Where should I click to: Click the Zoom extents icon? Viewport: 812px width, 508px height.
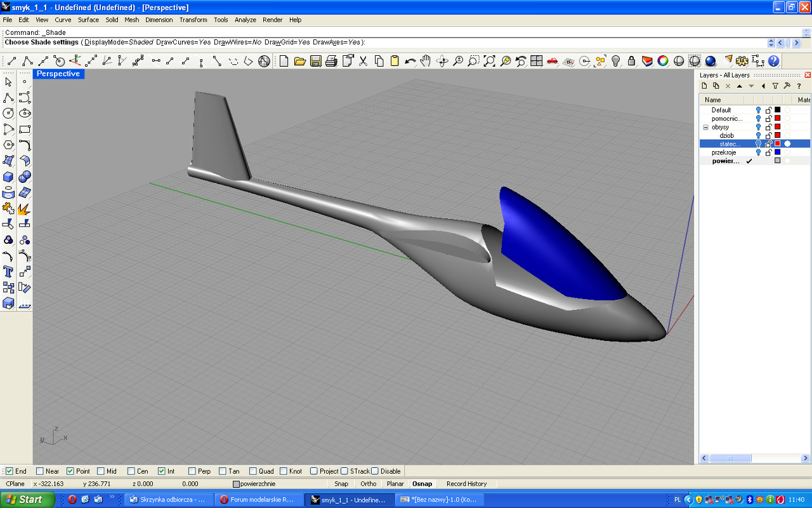pyautogui.click(x=489, y=61)
